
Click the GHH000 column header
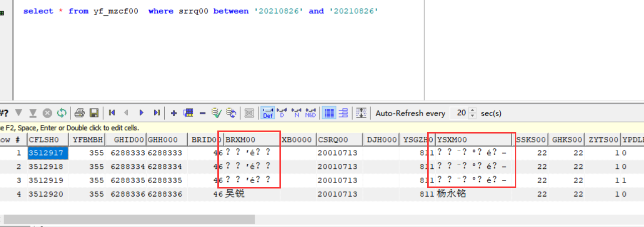[x=166, y=139]
